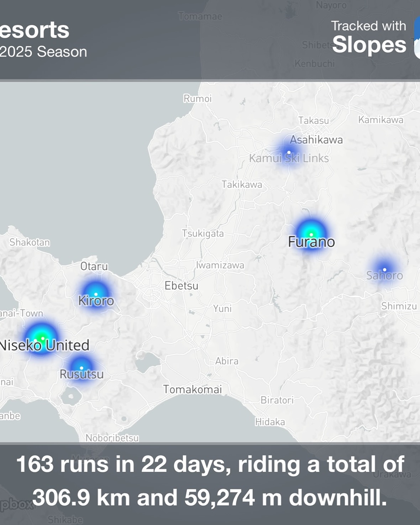Click the 'Kiroro' map label

coord(96,301)
